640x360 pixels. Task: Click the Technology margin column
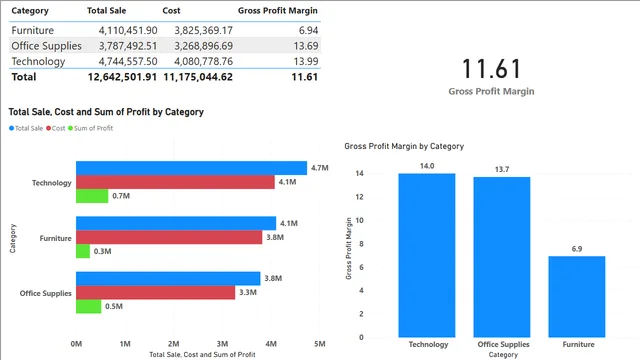tap(427, 255)
